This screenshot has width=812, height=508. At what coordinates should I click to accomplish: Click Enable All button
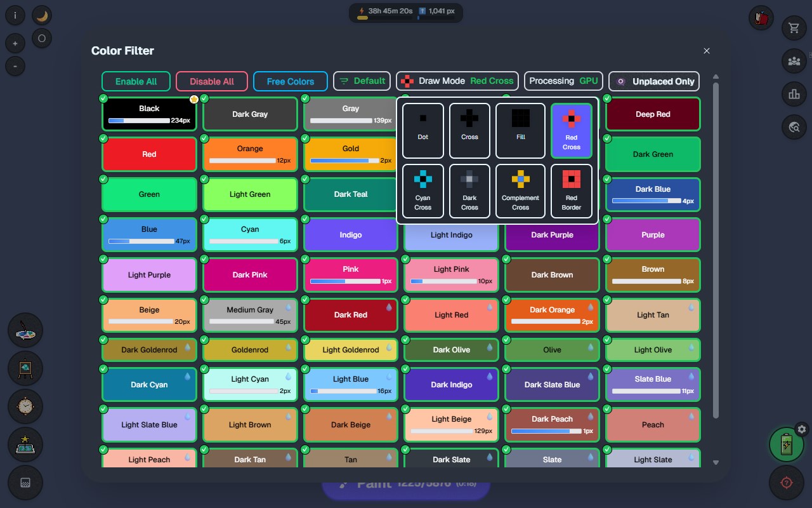(136, 81)
